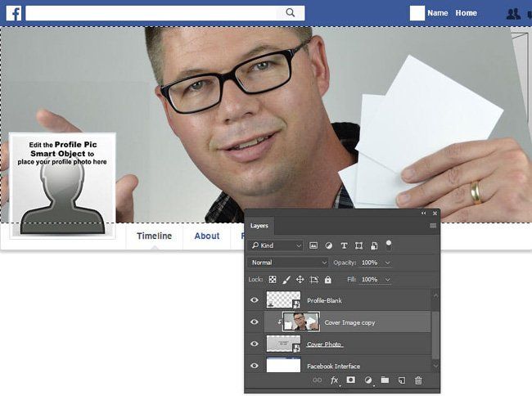
Task: Hide the Profile-Blank layer
Action: coord(254,301)
